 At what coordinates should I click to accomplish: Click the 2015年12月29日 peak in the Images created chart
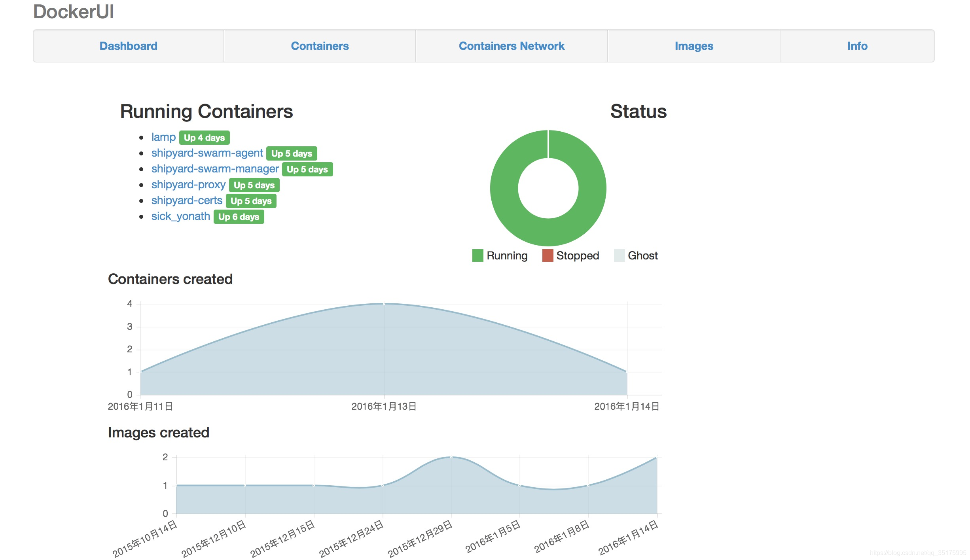tap(451, 457)
